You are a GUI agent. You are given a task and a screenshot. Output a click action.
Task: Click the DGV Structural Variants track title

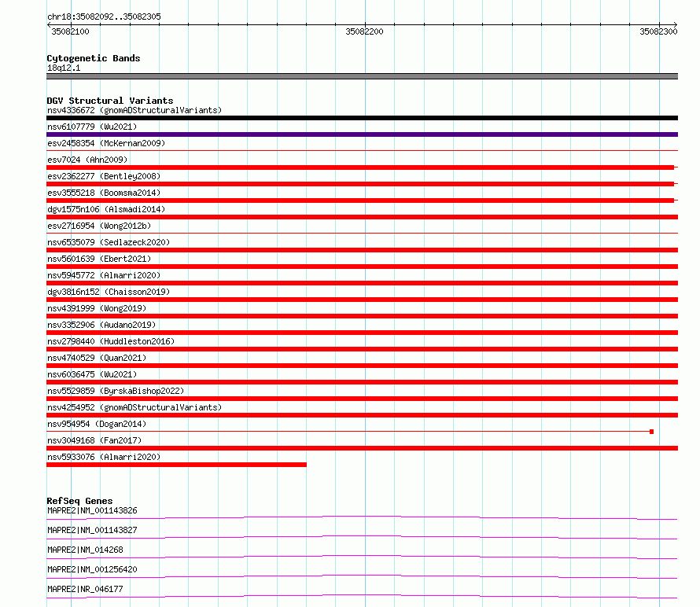tap(110, 101)
